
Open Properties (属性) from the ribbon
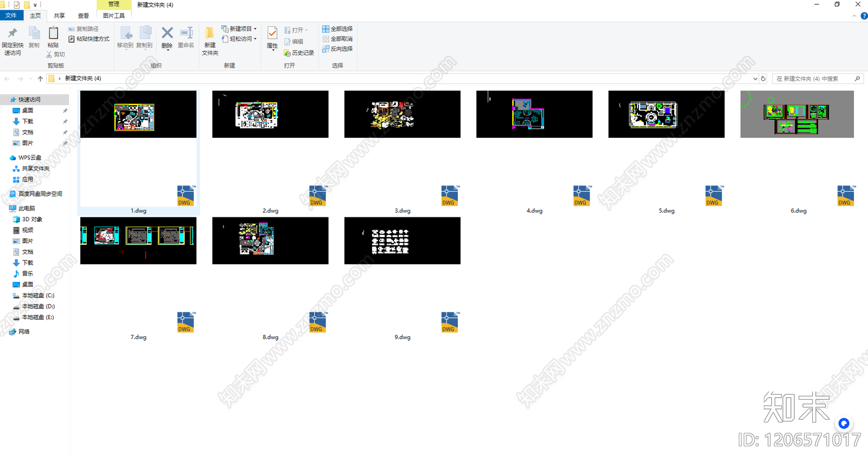tap(272, 38)
